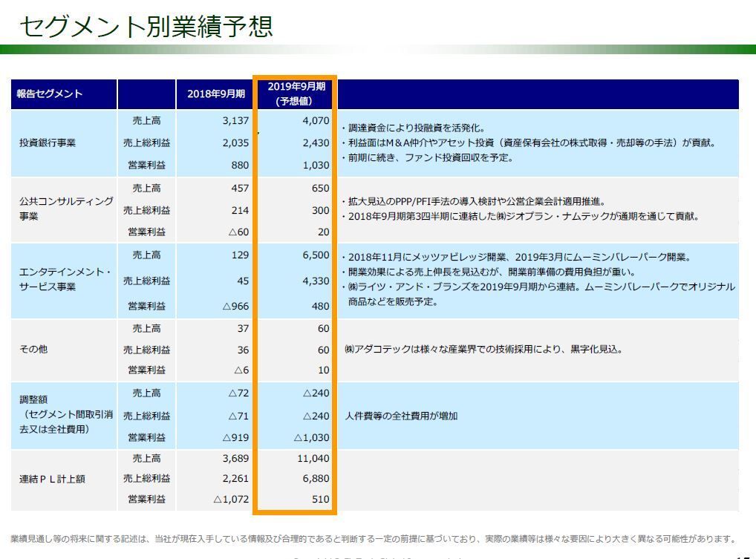Click the 連結PL計上額 row label
Image resolution: width=756 pixels, height=559 pixels.
tap(52, 479)
